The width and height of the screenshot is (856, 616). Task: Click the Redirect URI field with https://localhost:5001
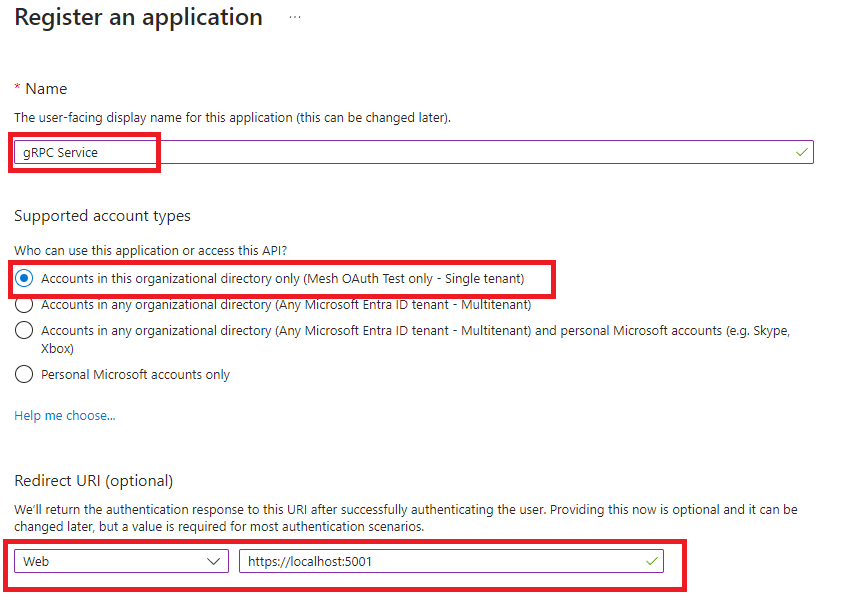[440, 561]
